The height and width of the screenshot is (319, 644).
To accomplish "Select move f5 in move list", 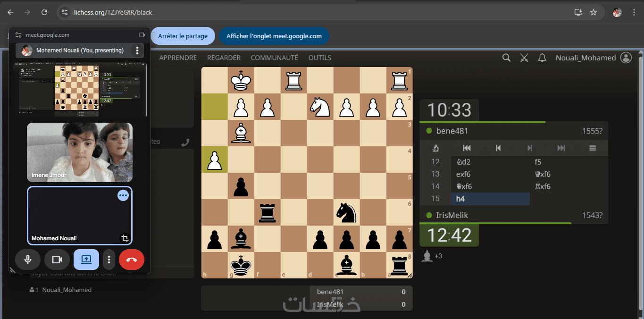I will (569, 162).
